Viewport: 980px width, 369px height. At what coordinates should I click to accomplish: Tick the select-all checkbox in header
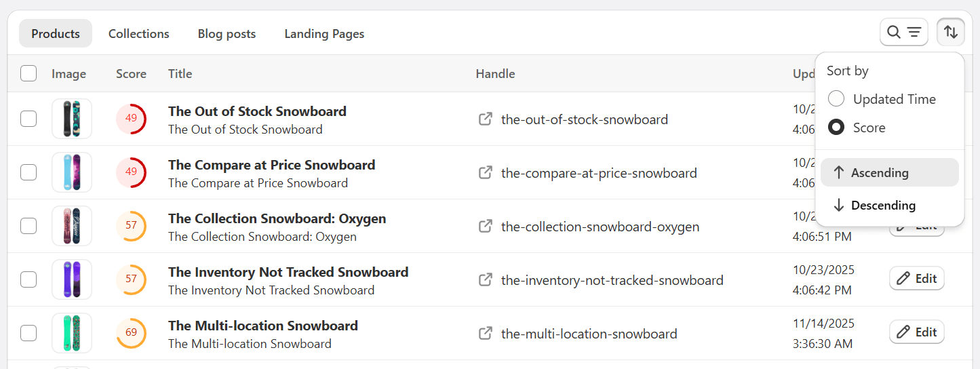(x=28, y=73)
